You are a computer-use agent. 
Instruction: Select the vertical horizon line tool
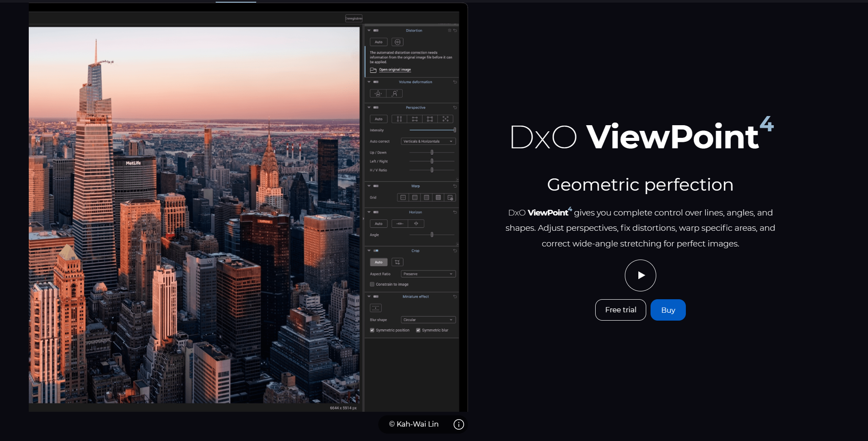(x=416, y=224)
